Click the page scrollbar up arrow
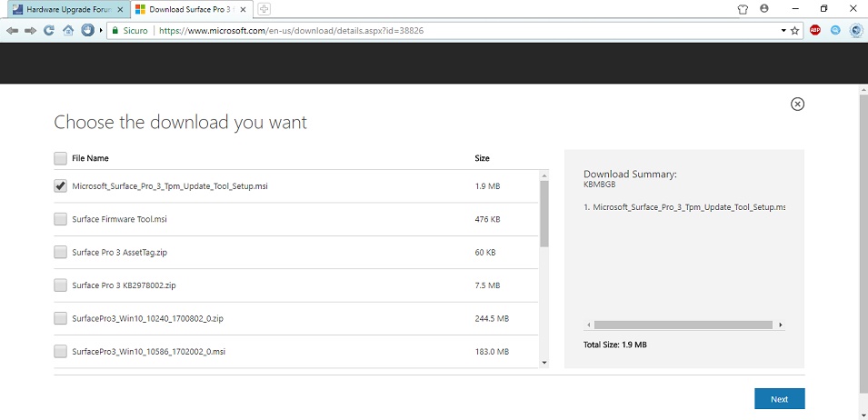The image size is (868, 420). [x=863, y=89]
